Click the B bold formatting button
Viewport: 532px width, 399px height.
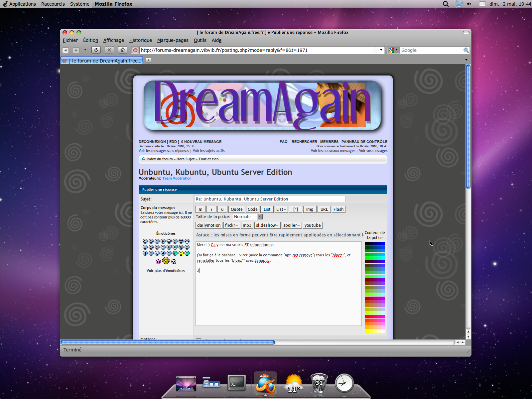point(200,209)
